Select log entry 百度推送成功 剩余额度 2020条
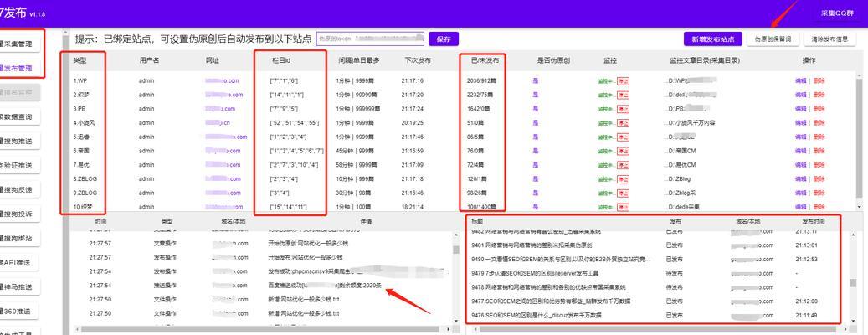The height and width of the screenshot is (335, 868). (325, 286)
